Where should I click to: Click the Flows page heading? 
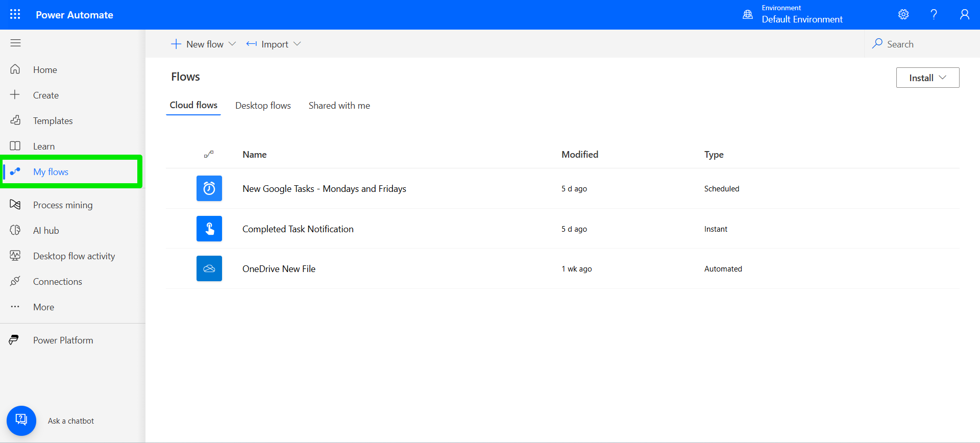click(185, 77)
